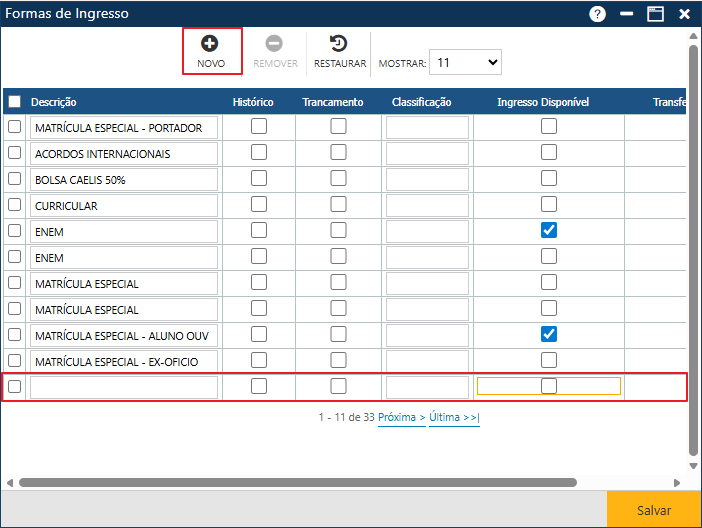Maximize the Formas de Ingresso window
The image size is (702, 528).
click(655, 14)
